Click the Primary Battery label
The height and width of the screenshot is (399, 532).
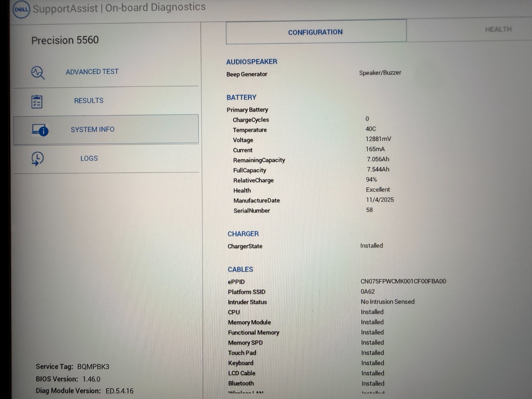click(x=247, y=110)
